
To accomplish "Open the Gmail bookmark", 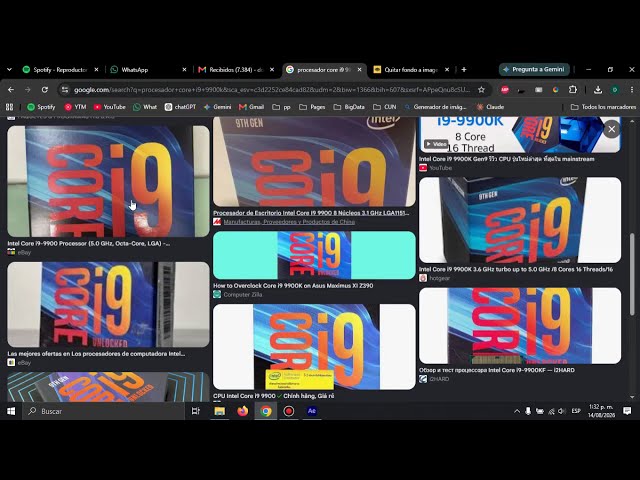I will tap(251, 107).
